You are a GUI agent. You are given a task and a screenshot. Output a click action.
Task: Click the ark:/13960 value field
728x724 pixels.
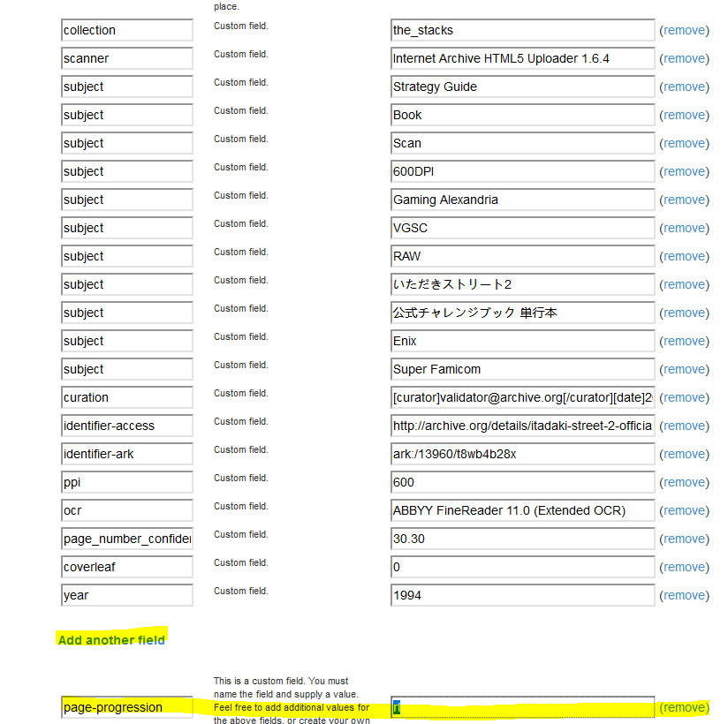click(x=523, y=455)
